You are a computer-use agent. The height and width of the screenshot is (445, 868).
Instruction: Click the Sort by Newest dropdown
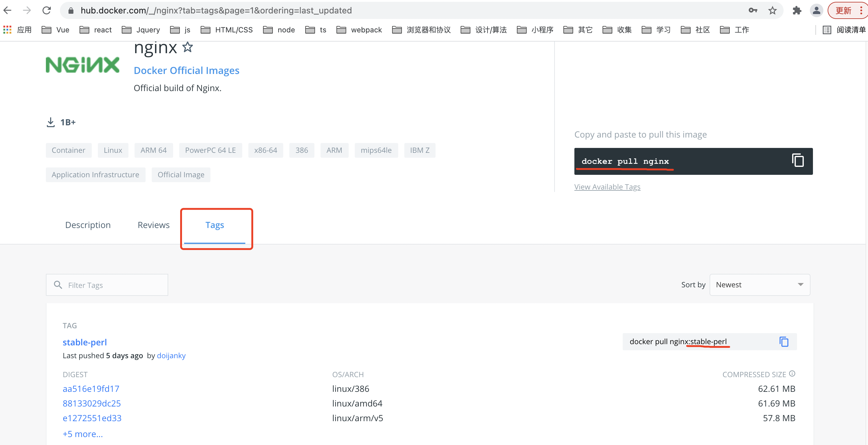click(760, 284)
